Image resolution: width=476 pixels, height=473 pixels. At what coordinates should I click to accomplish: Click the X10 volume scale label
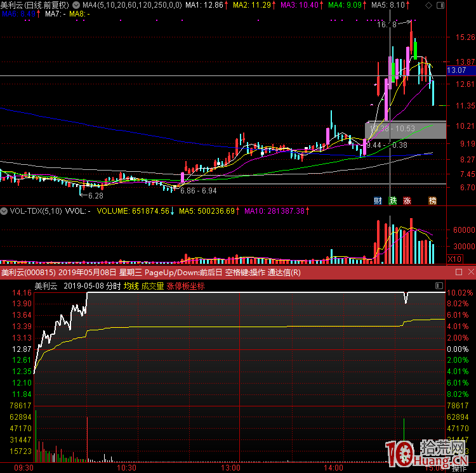[454, 259]
